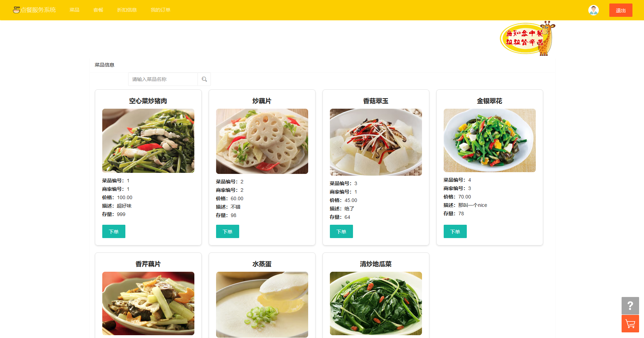Open the user avatar profile
The width and height of the screenshot is (644, 338).
point(594,10)
